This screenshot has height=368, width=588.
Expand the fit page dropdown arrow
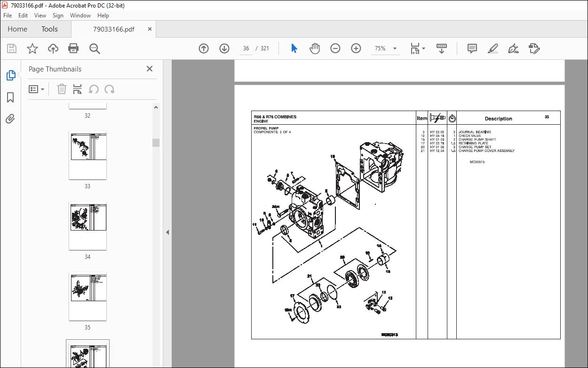(x=424, y=48)
